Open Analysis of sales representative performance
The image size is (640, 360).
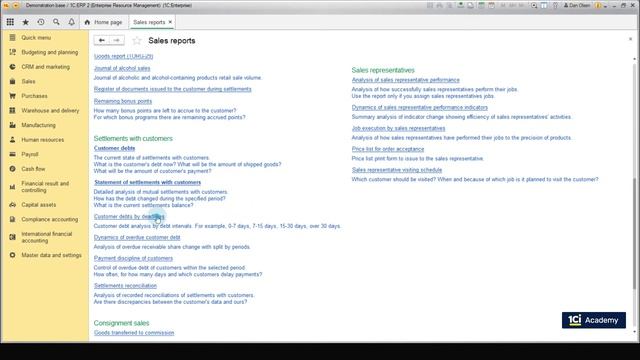406,80
